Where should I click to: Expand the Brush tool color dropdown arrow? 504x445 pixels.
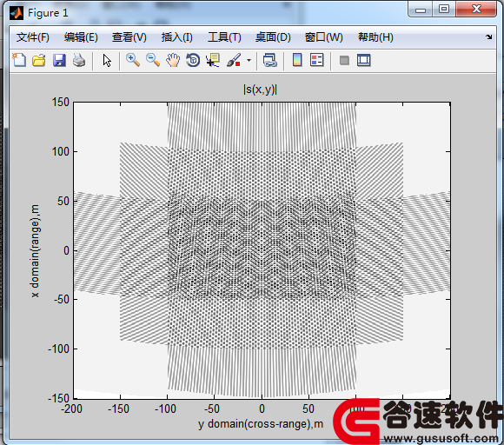click(x=249, y=60)
